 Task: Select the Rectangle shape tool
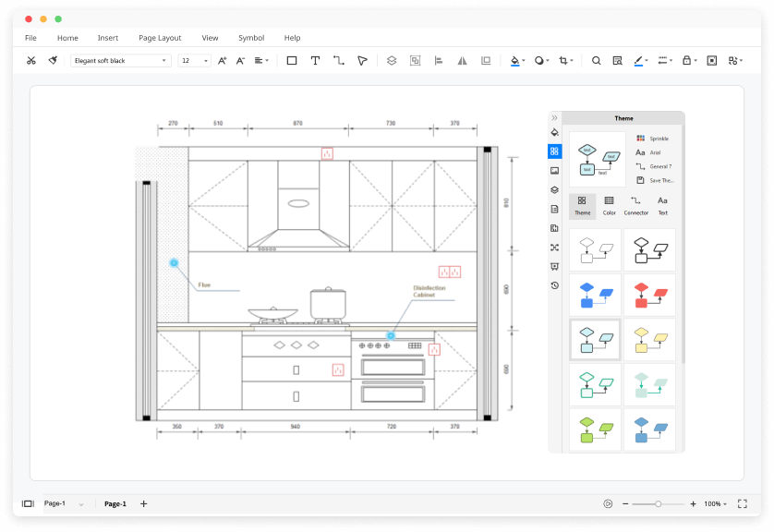(292, 61)
